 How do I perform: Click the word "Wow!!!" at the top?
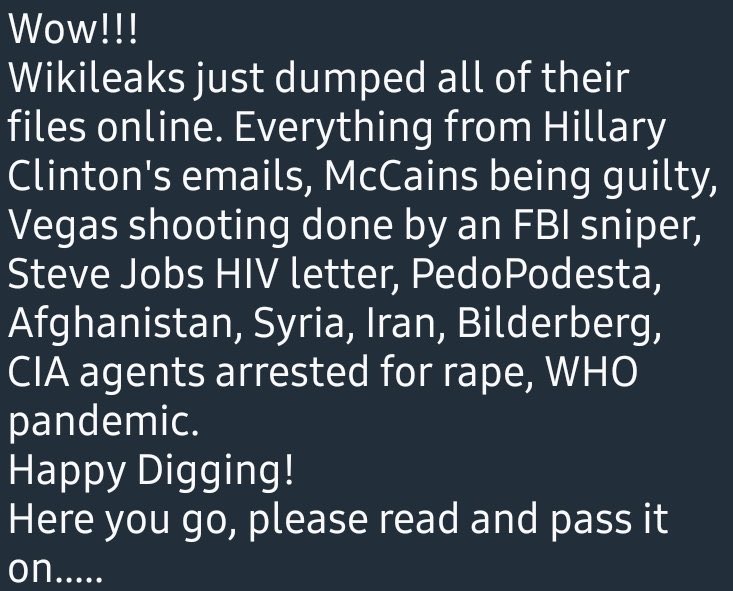[x=73, y=29]
